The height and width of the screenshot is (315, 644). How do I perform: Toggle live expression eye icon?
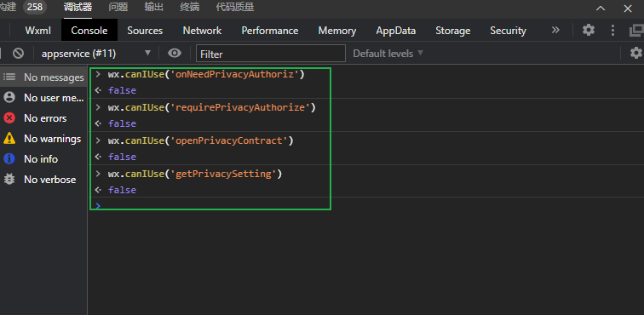click(175, 53)
